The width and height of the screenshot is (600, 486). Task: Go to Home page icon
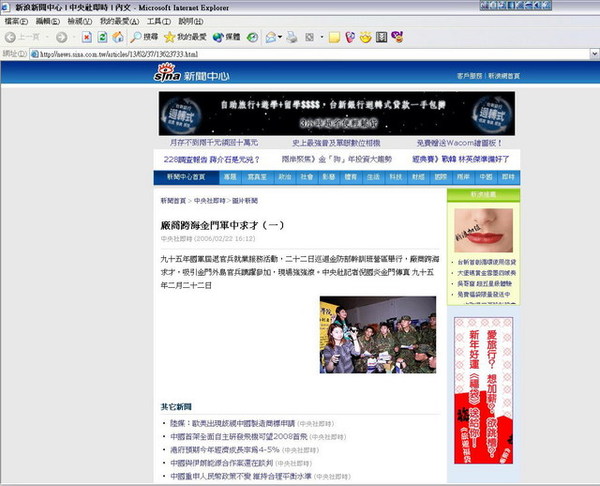[118, 37]
